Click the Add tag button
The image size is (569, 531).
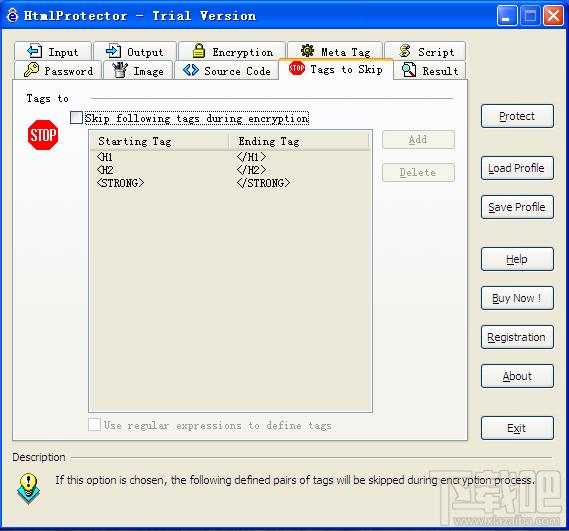pos(418,139)
